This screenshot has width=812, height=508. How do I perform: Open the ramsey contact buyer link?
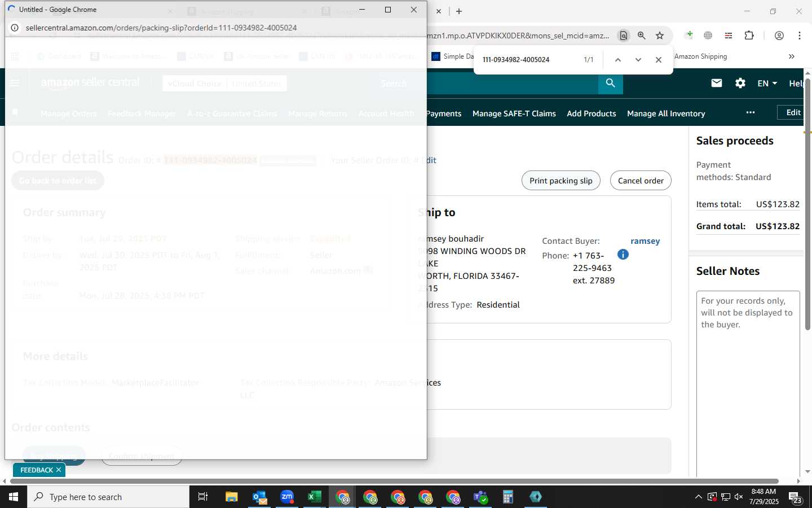coord(645,241)
